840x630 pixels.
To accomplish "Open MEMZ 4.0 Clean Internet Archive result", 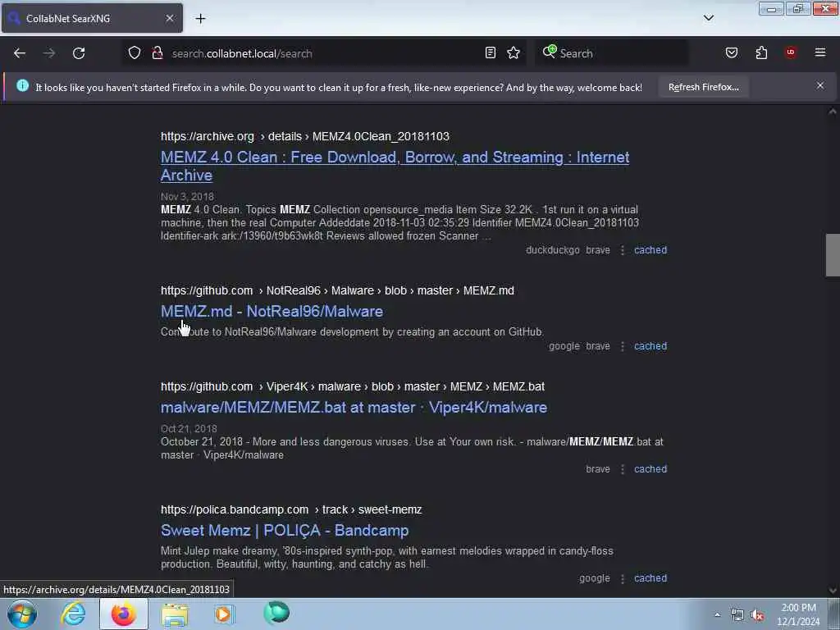I will (x=395, y=166).
